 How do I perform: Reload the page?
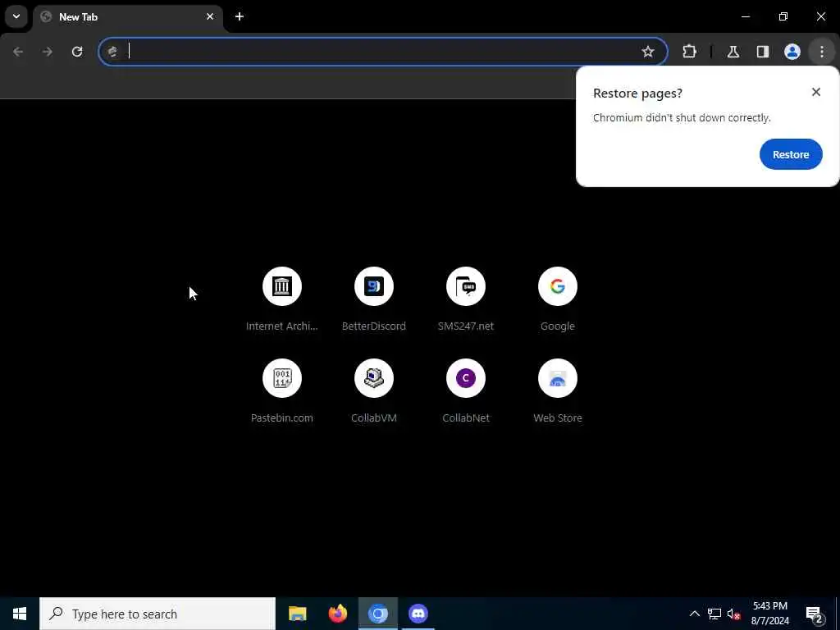[x=77, y=52]
